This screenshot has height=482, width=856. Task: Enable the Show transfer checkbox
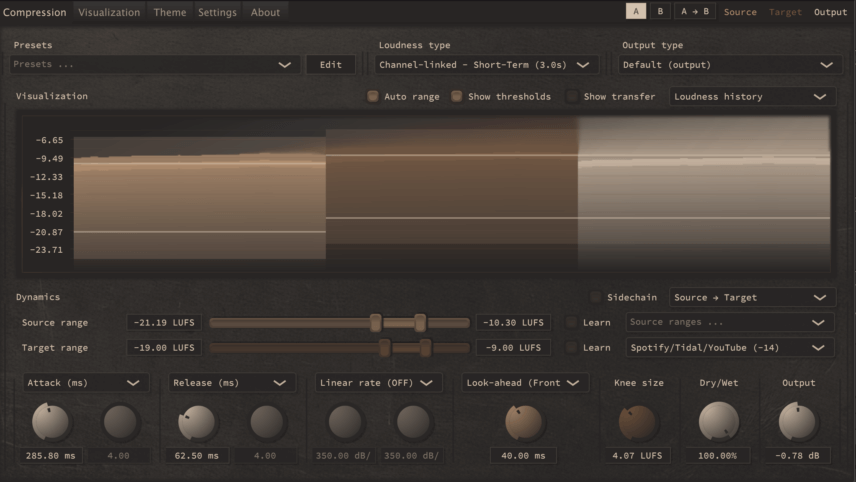(x=572, y=97)
